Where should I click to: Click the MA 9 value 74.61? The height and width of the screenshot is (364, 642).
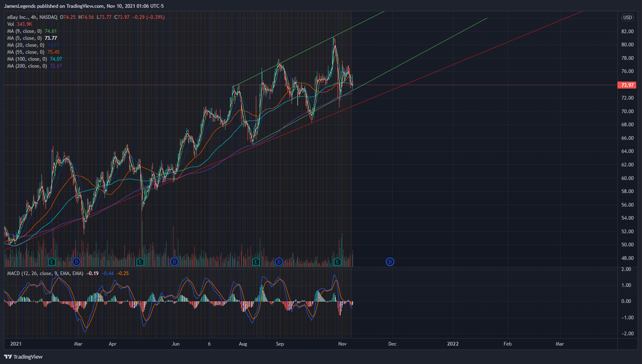tap(51, 31)
